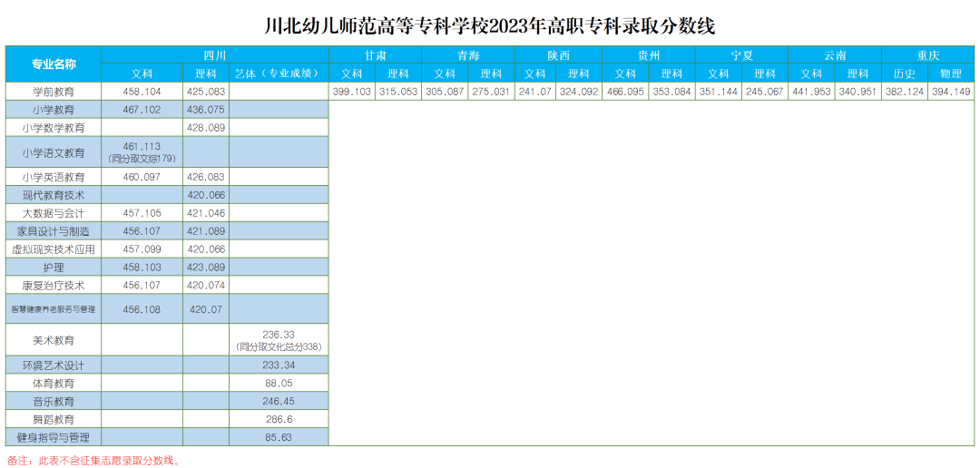Click the 环境艺术设计 row label

coord(54,365)
